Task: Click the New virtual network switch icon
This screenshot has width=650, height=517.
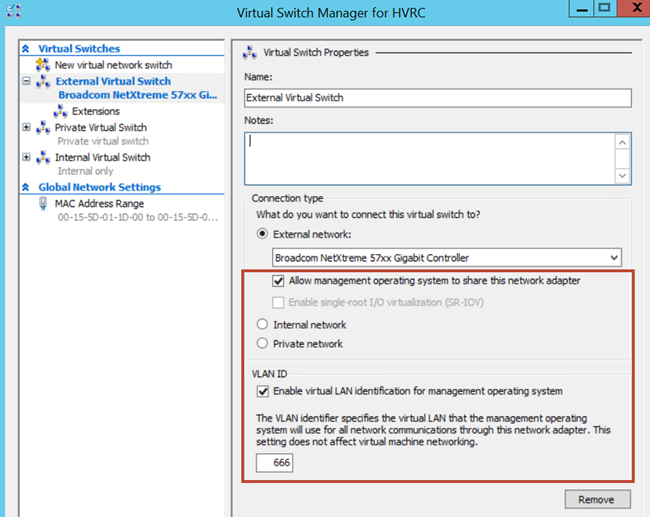Action: pyautogui.click(x=43, y=65)
